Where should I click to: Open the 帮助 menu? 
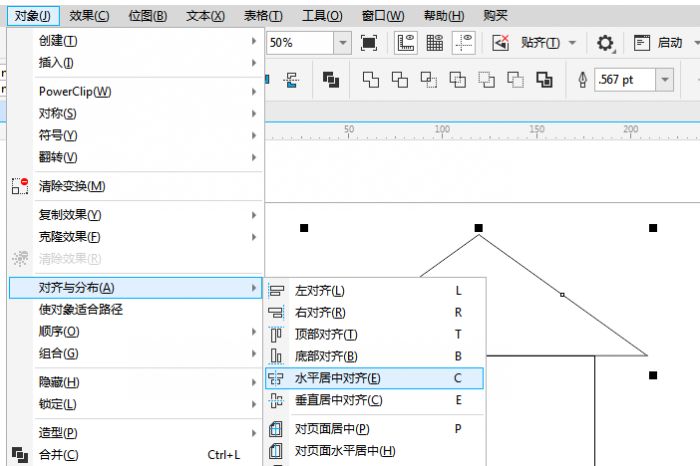(443, 16)
